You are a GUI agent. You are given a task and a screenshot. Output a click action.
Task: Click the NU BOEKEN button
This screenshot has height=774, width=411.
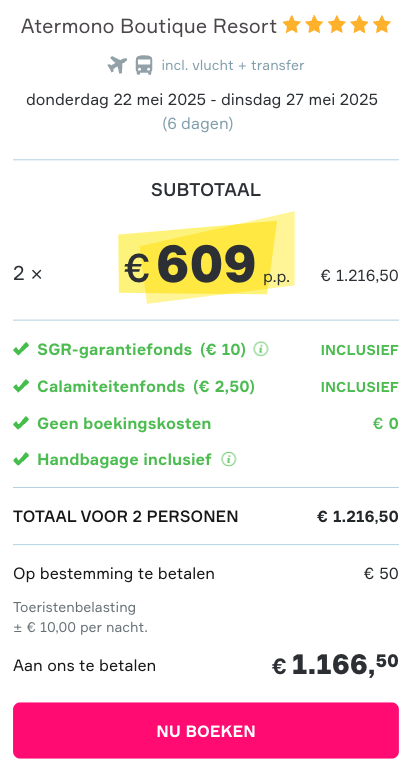(206, 731)
